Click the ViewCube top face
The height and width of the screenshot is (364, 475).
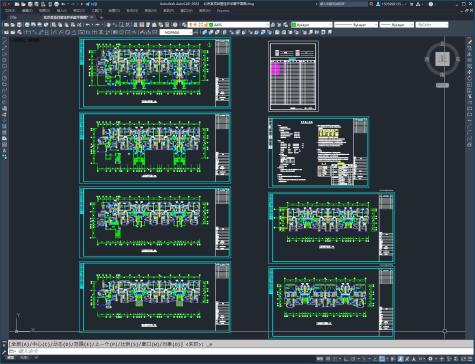[x=442, y=59]
